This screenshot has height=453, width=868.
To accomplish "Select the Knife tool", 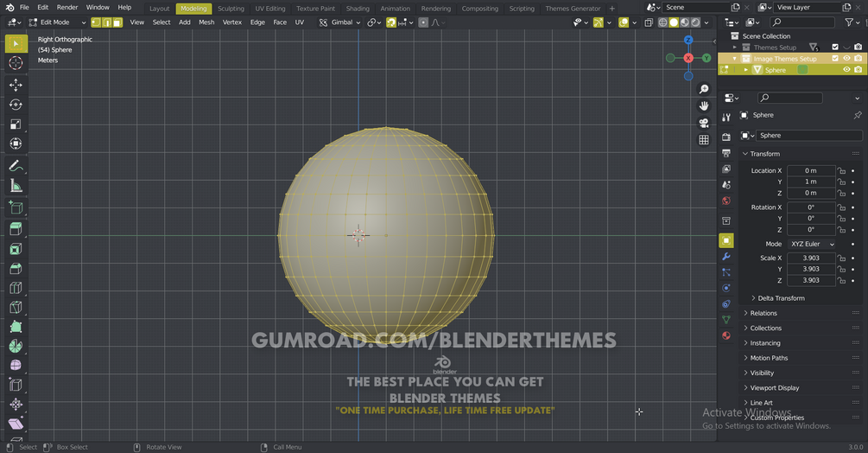I will tap(16, 308).
